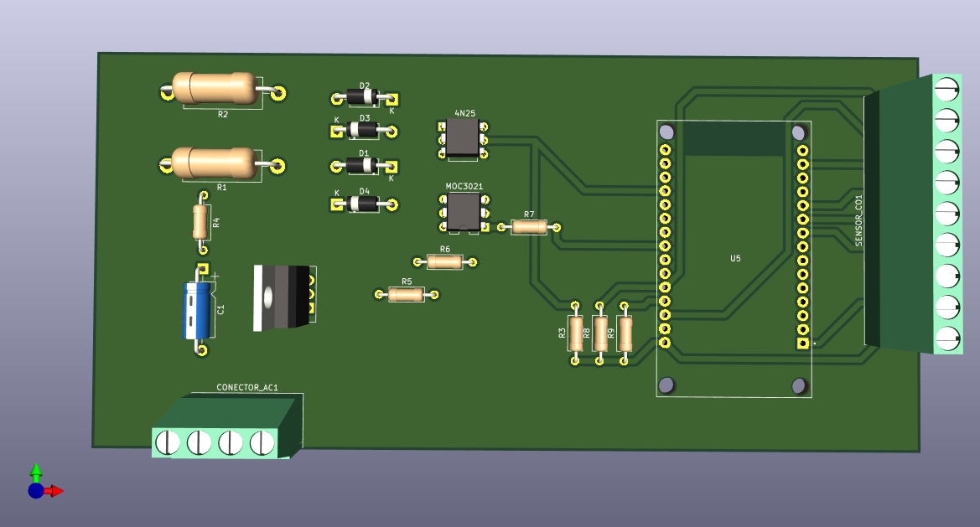Pick resistor R5

coord(407,294)
